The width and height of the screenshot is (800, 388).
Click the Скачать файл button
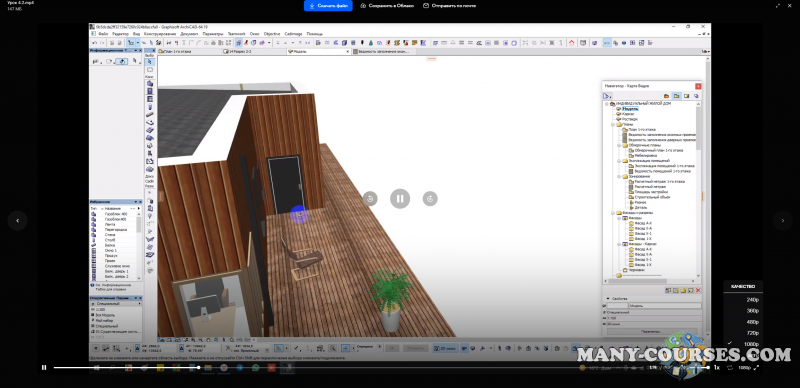point(328,6)
